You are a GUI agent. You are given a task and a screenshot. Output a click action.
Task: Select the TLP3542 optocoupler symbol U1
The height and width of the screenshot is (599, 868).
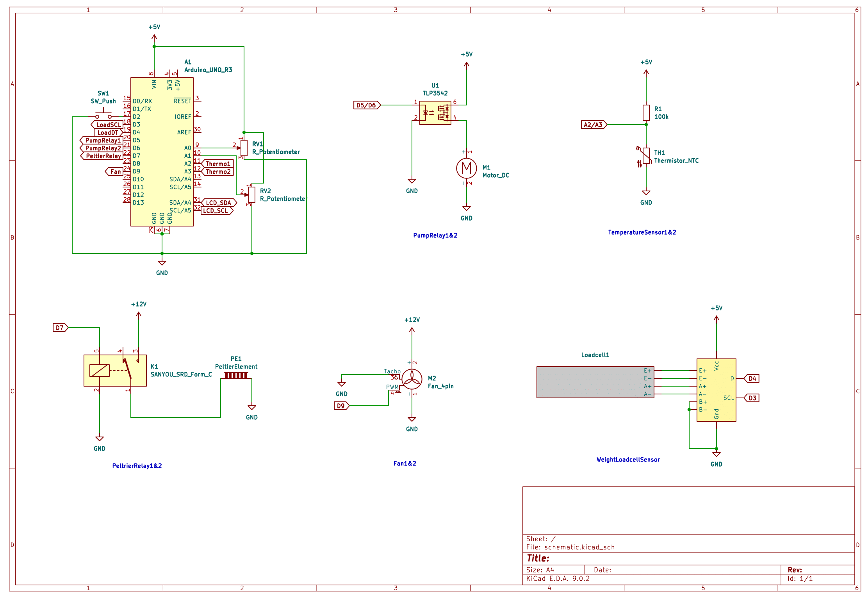pos(435,113)
